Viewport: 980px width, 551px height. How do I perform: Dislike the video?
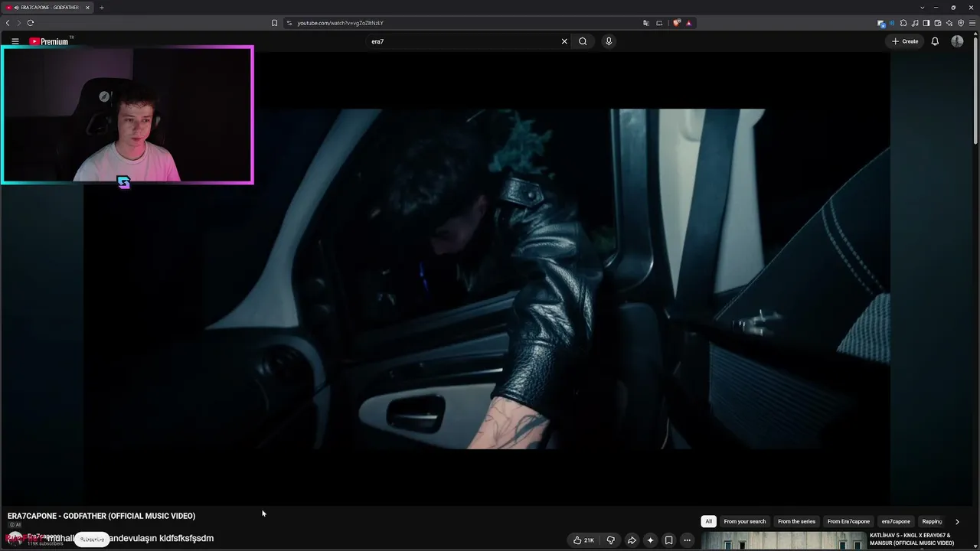pyautogui.click(x=610, y=540)
